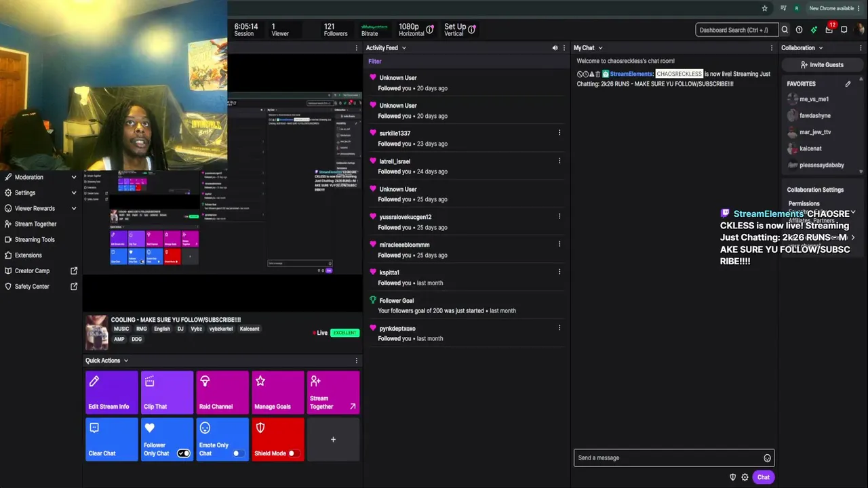Open Chrome three-dot menu
This screenshot has width=868, height=488.
pyautogui.click(x=859, y=8)
